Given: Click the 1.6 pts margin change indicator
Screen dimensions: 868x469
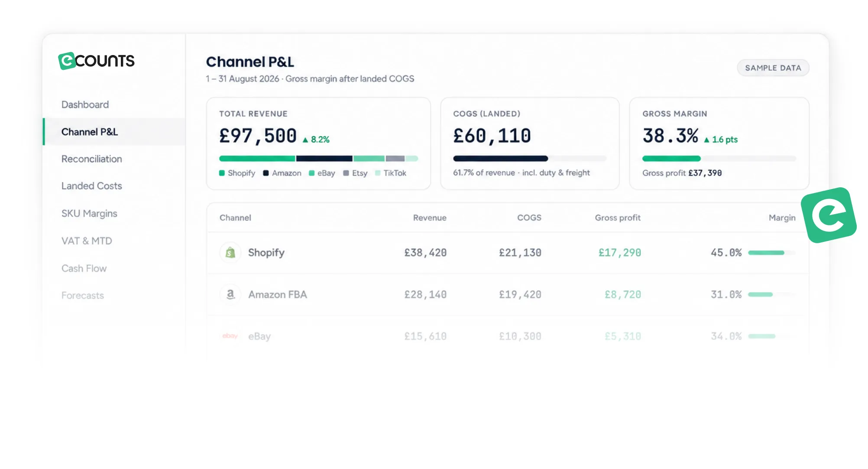Looking at the screenshot, I should 721,140.
